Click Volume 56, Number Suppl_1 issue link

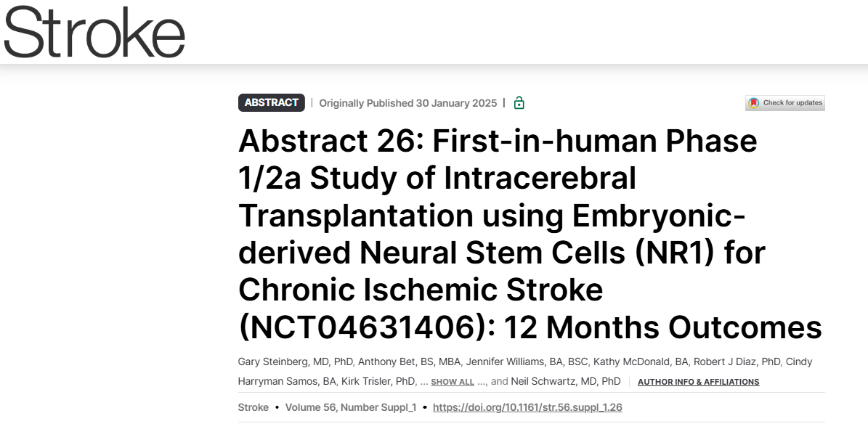point(351,407)
